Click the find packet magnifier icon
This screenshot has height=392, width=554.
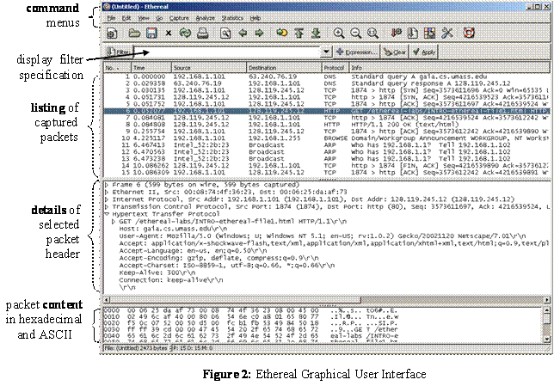coord(226,33)
